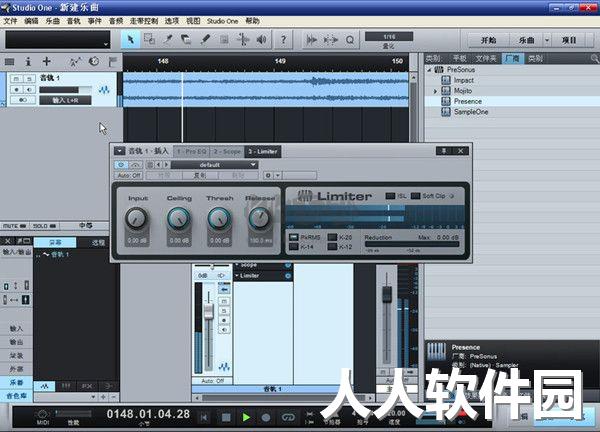Viewport: 600px width, 432px height.
Task: Open the marker flag icon
Action: coord(112,62)
